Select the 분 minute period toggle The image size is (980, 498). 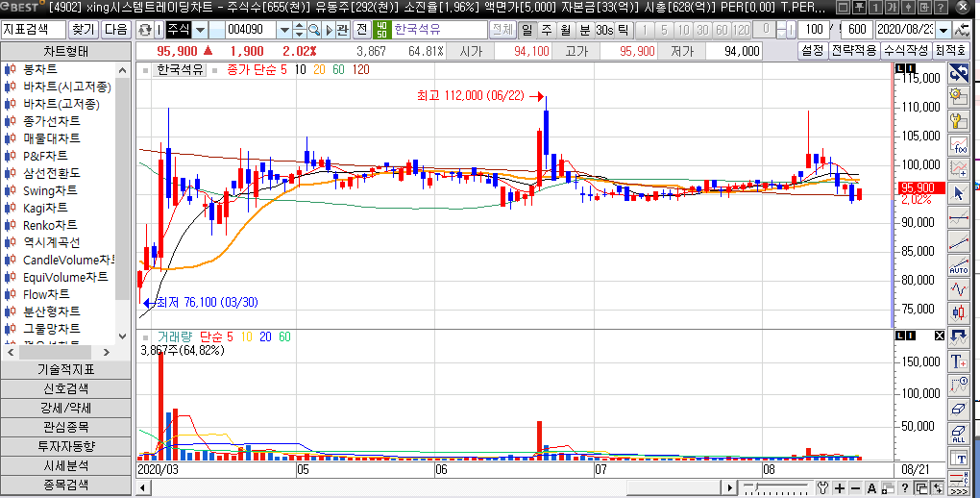(584, 30)
